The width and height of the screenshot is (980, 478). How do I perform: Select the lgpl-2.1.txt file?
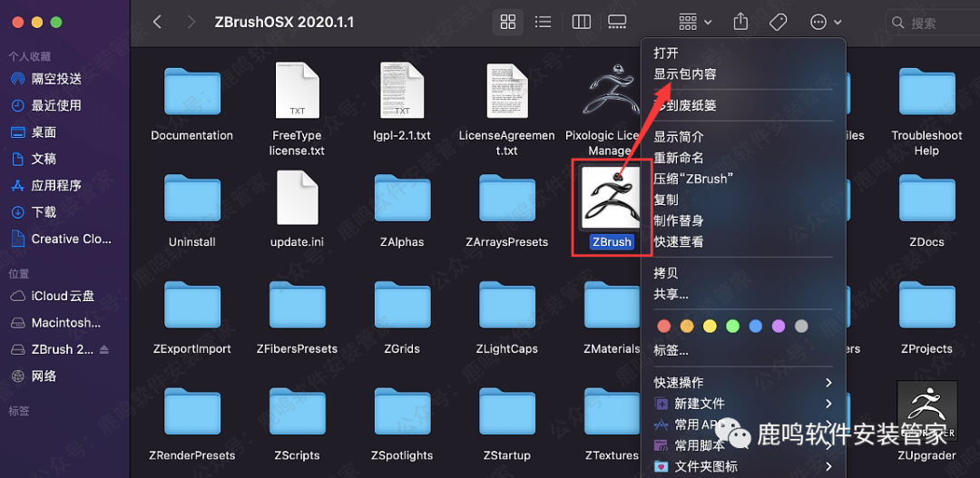coord(402,91)
